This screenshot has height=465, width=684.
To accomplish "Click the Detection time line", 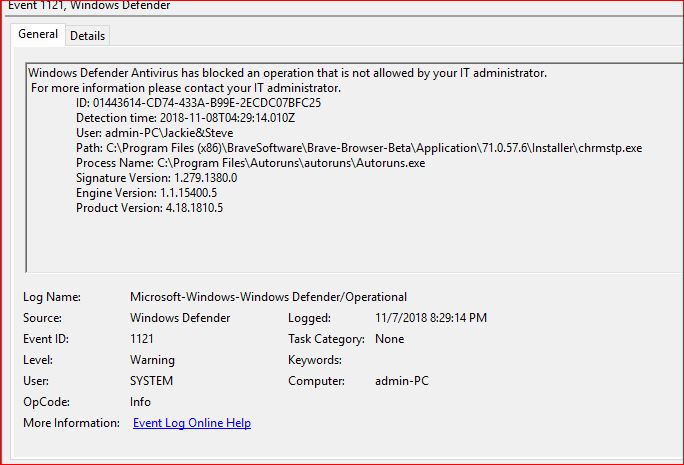I will coord(184,118).
